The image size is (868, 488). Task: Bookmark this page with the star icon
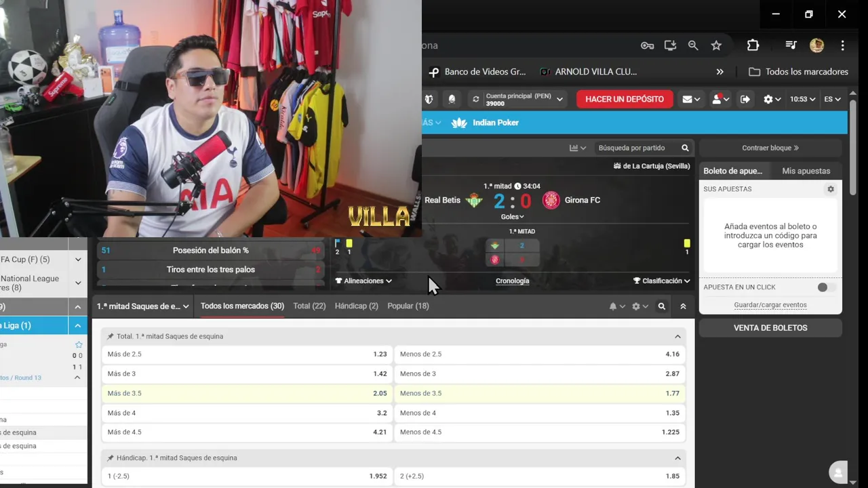pos(716,45)
